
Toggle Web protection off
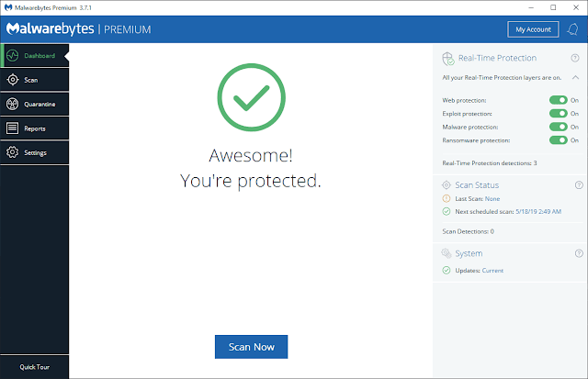coord(559,100)
